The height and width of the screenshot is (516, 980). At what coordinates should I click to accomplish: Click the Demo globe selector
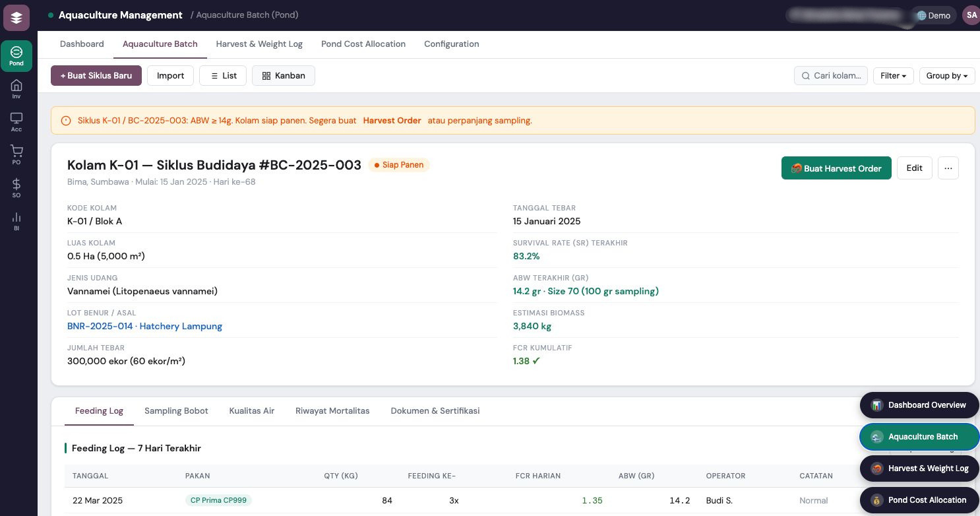tap(933, 15)
